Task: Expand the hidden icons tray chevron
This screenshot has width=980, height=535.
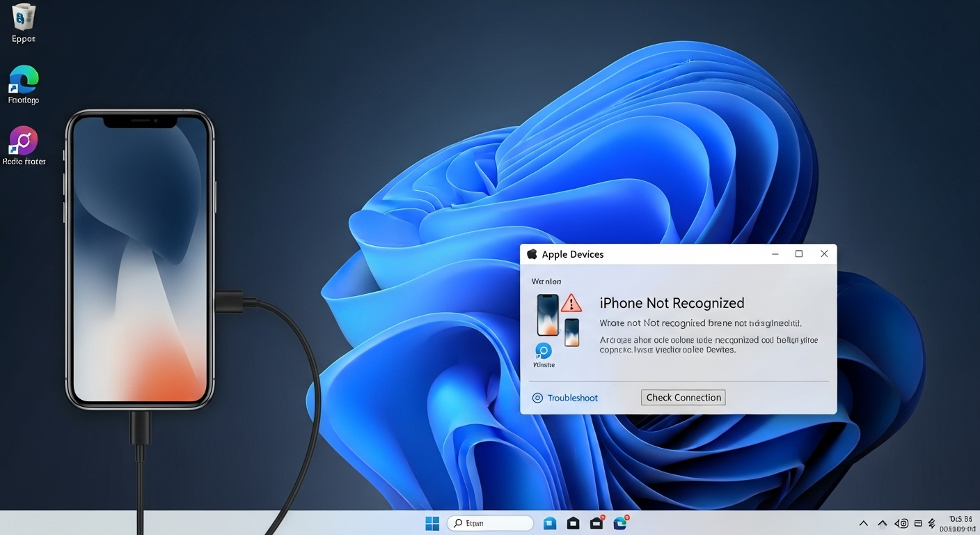Action: [864, 523]
